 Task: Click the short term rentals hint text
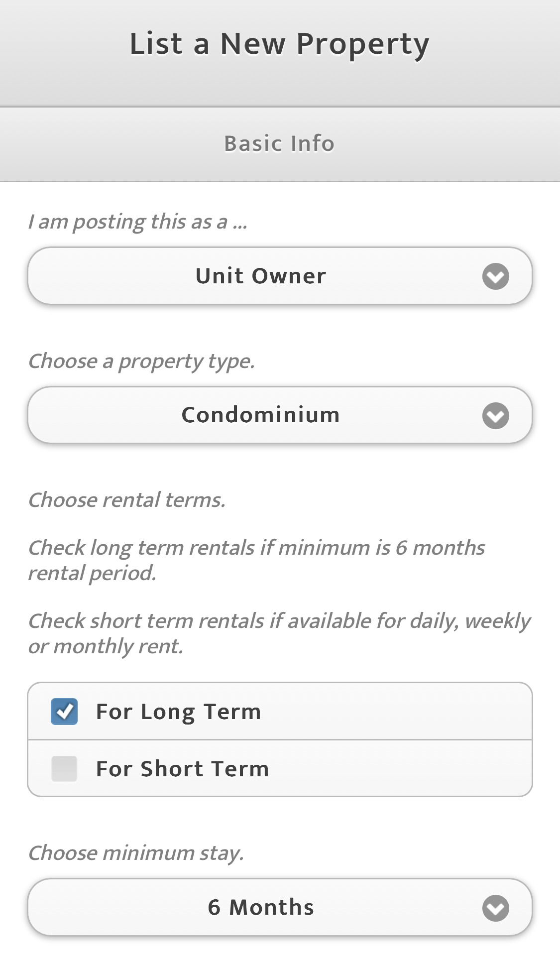[279, 633]
